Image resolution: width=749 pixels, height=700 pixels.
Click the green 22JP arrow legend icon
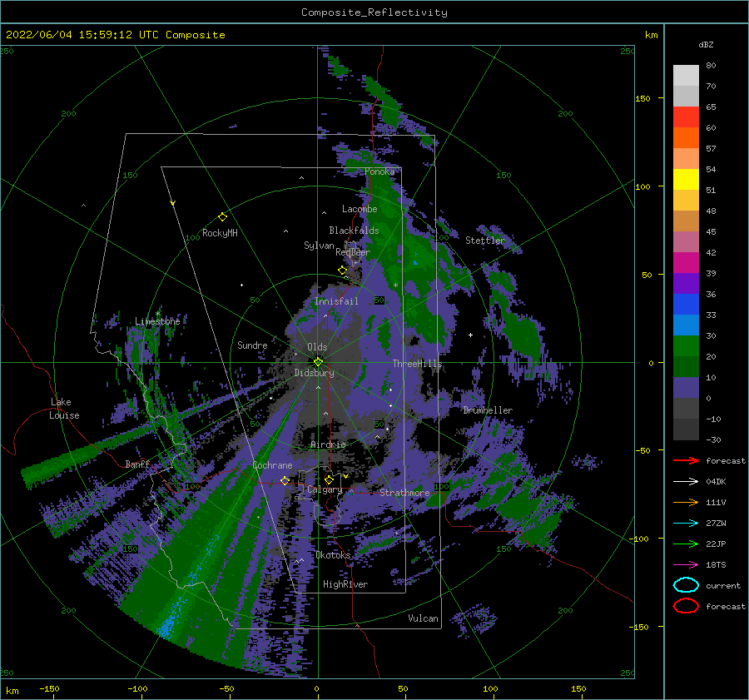(686, 544)
